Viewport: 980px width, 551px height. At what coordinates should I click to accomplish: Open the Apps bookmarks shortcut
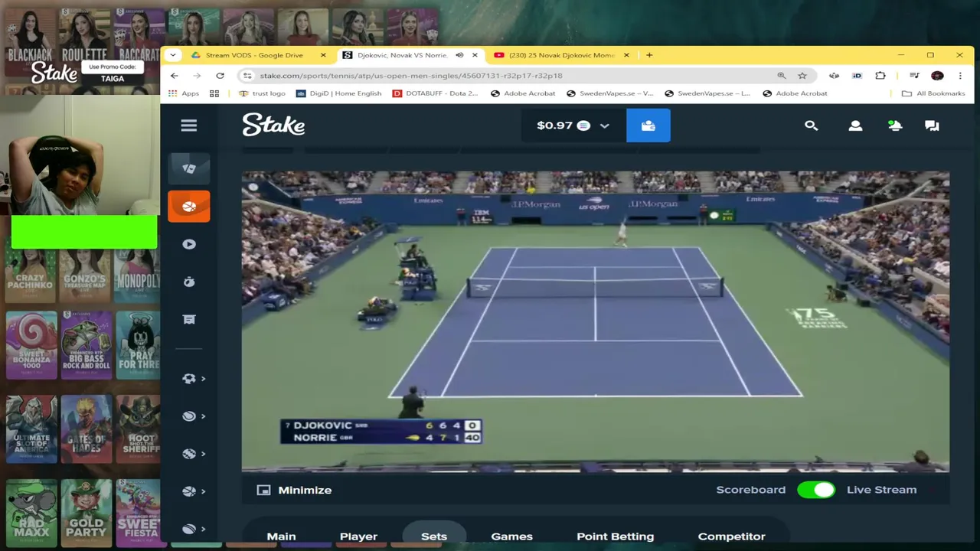pyautogui.click(x=183, y=93)
